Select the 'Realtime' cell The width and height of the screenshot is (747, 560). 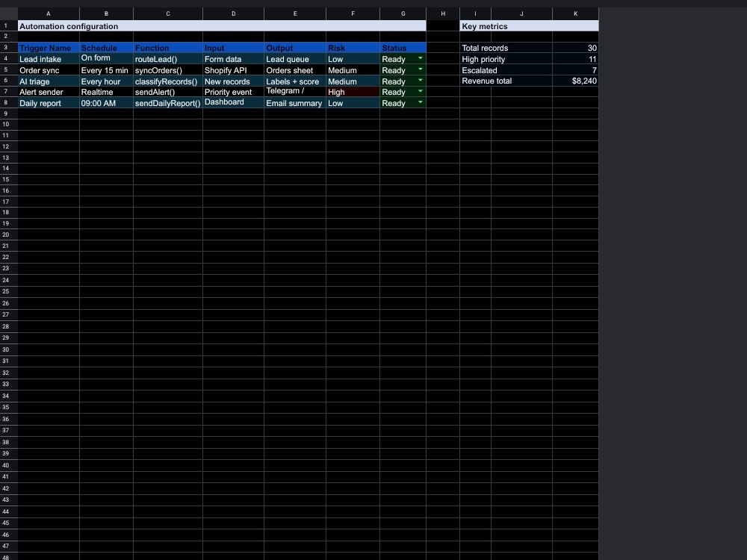pyautogui.click(x=106, y=92)
